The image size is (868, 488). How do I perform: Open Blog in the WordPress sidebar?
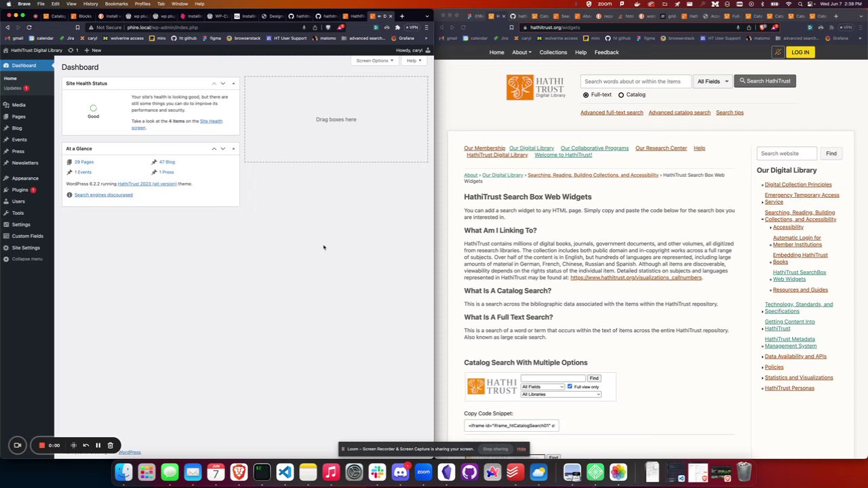17,128
